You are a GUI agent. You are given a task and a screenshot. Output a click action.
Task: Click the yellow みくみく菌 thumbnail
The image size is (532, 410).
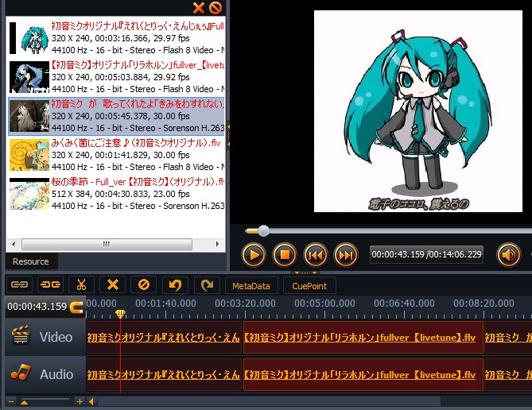tap(29, 155)
